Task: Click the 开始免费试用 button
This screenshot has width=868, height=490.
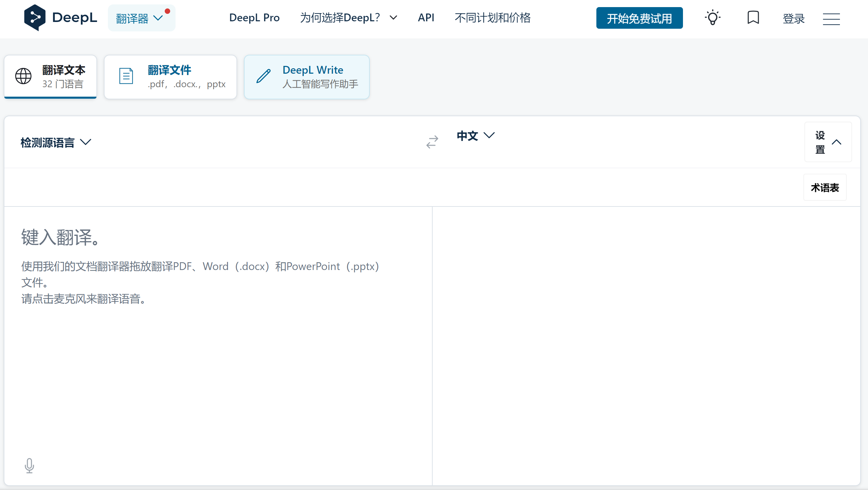Action: (639, 18)
